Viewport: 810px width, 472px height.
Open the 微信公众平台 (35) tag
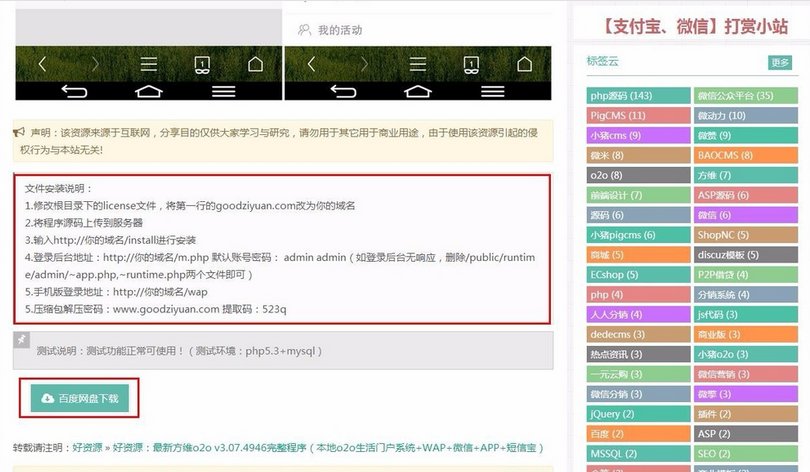pos(746,96)
